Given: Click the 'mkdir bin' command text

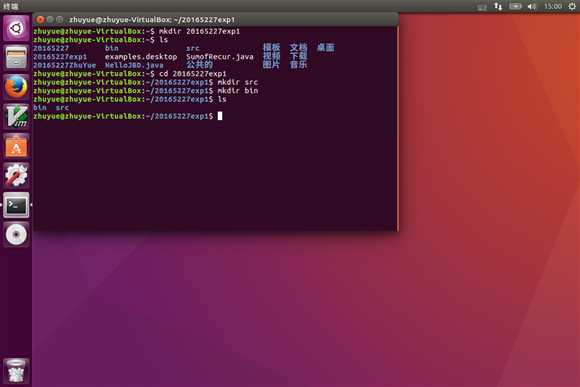Looking at the screenshot, I should 238,91.
